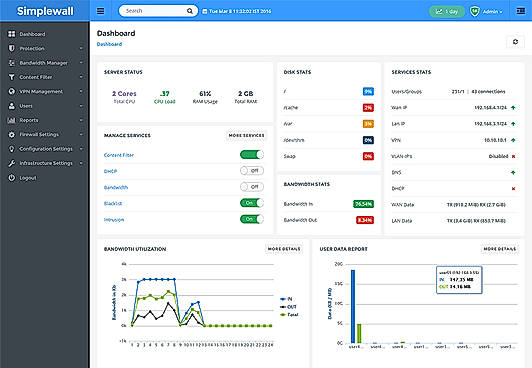
Task: Click the admin shield avatar icon
Action: pyautogui.click(x=475, y=11)
